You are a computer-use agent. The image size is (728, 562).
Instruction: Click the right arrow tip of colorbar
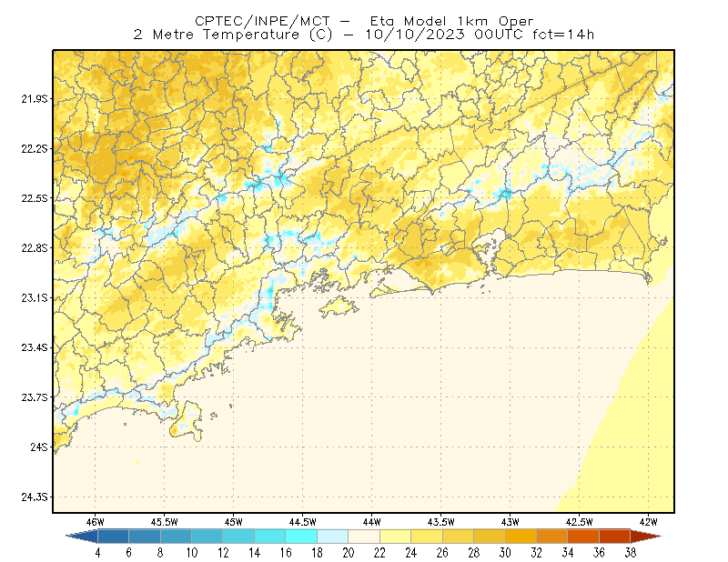click(646, 537)
